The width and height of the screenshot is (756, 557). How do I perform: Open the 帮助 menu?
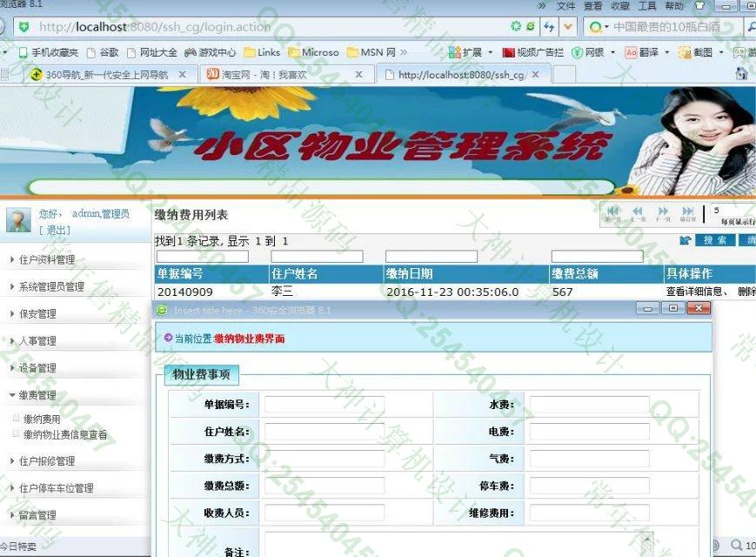[x=674, y=6]
